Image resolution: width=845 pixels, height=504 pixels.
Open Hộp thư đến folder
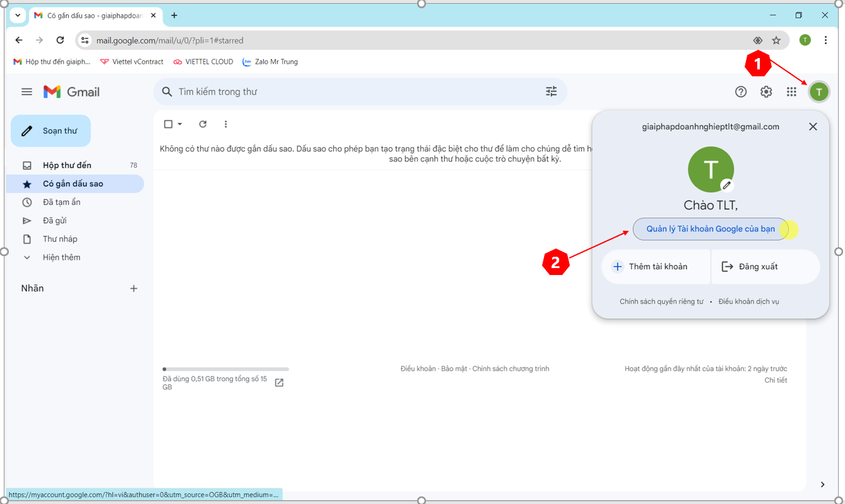pos(67,165)
